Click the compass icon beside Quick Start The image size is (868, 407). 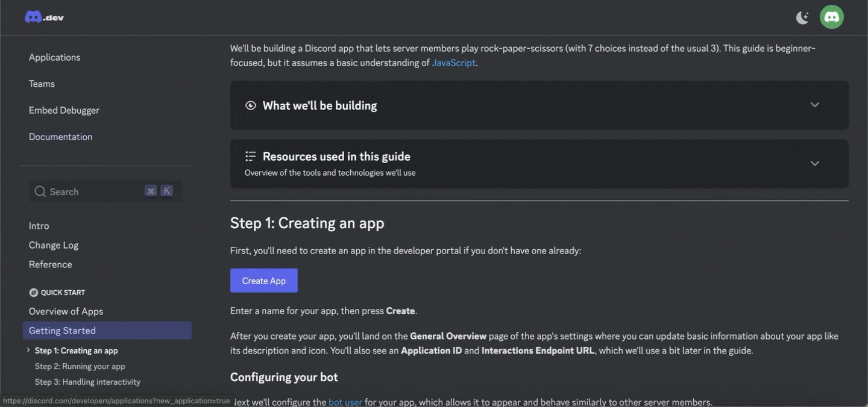coord(34,293)
